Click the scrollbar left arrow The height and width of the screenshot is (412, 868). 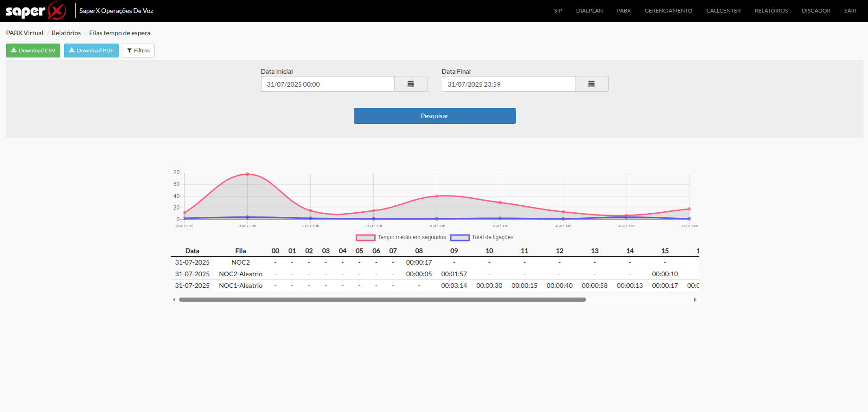(174, 299)
